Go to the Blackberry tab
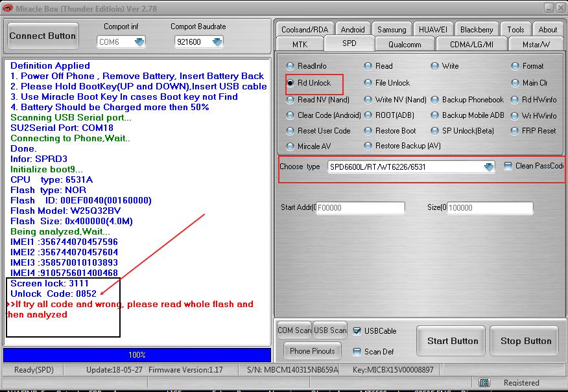The image size is (568, 392). (477, 29)
